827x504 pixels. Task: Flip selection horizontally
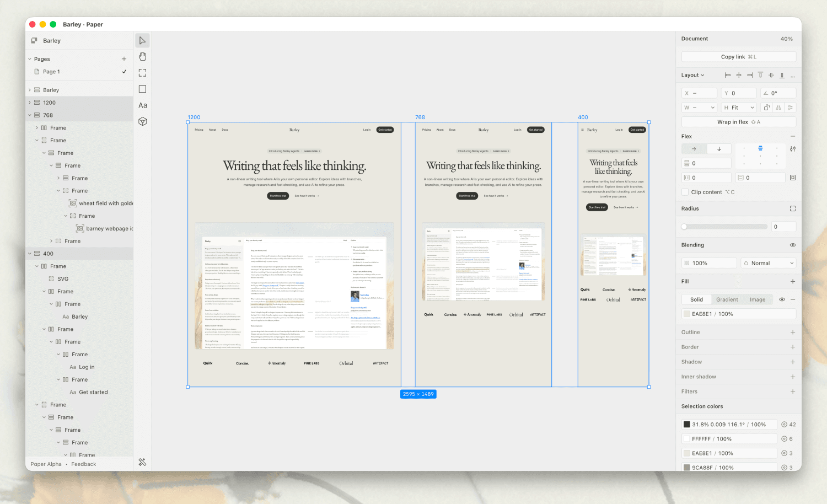pos(778,108)
